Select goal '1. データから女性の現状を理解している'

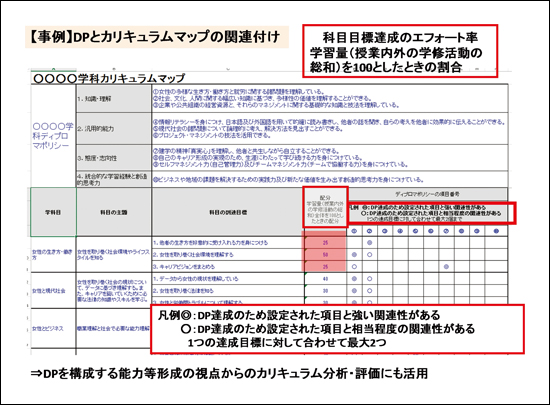coord(228,279)
